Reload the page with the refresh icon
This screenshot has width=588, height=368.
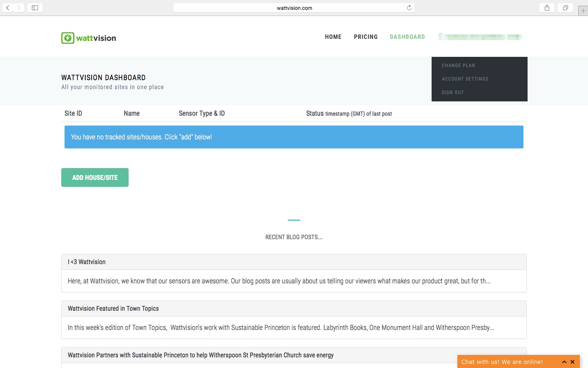tap(409, 8)
